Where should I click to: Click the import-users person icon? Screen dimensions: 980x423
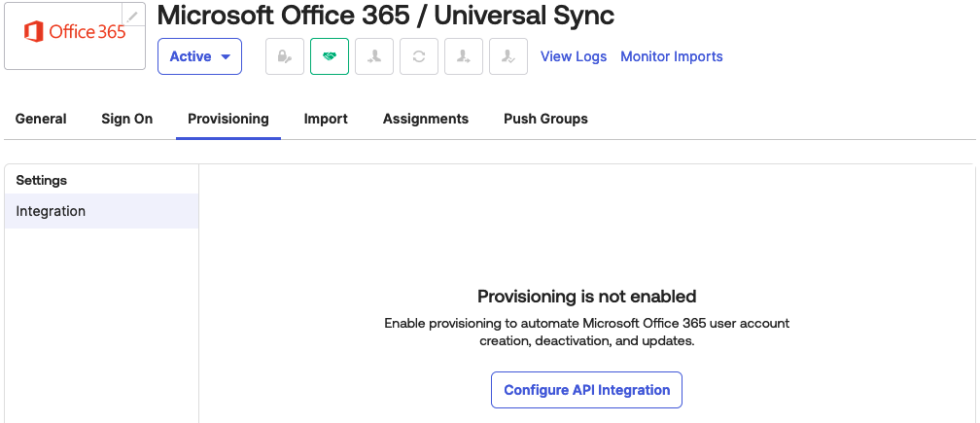coord(374,56)
